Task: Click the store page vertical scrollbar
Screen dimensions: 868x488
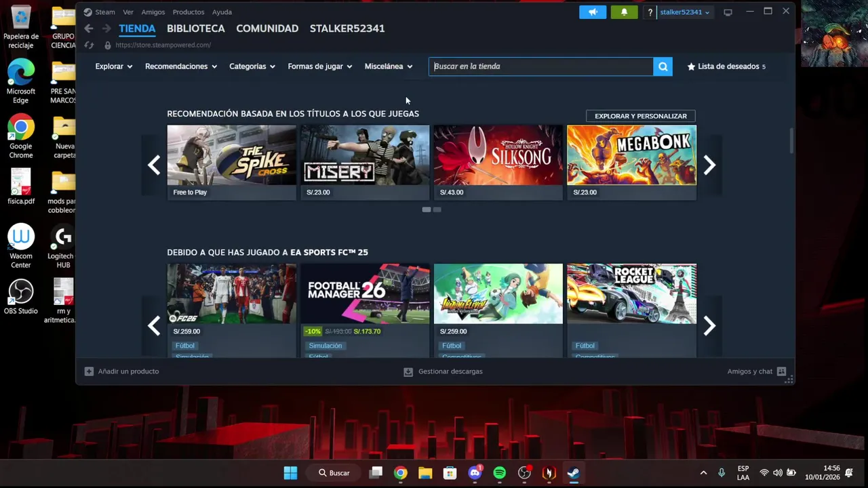Action: (x=791, y=140)
